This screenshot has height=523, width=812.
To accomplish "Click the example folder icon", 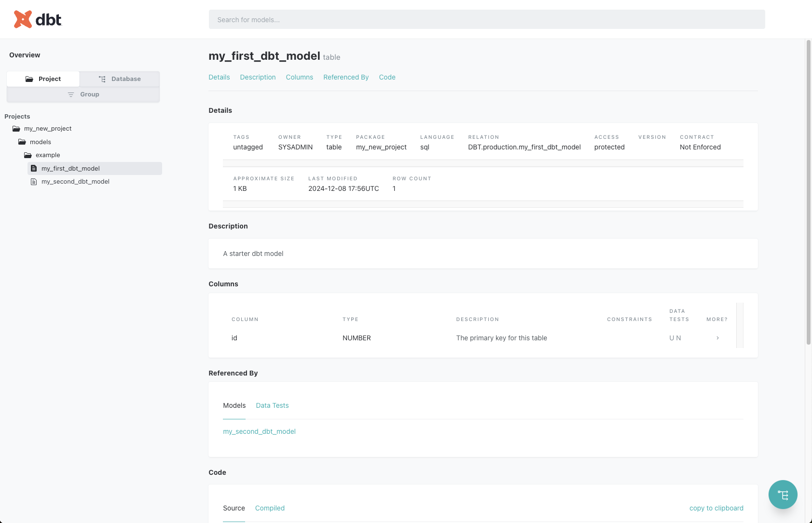I will 28,155.
